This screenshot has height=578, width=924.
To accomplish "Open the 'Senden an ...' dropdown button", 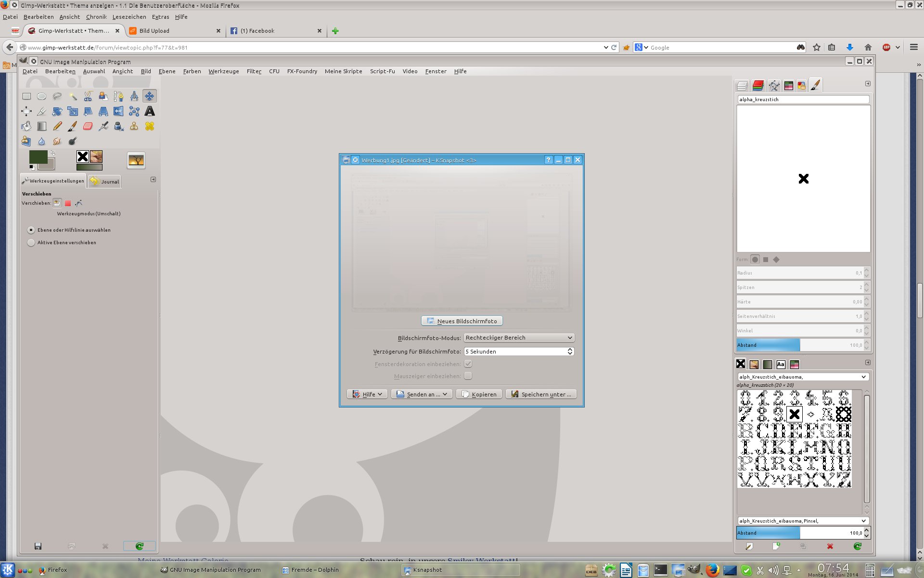I will click(x=422, y=394).
